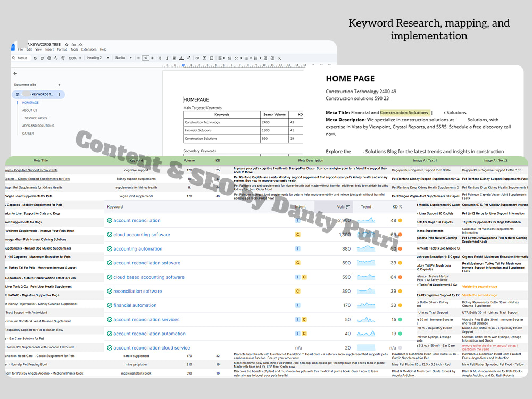Click the increase indent icon

pos(272,58)
